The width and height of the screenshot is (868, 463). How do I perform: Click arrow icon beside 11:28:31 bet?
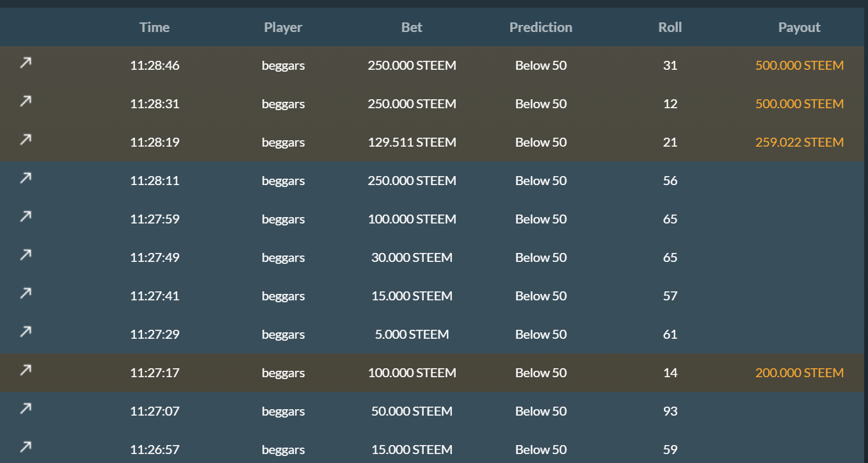pos(26,101)
